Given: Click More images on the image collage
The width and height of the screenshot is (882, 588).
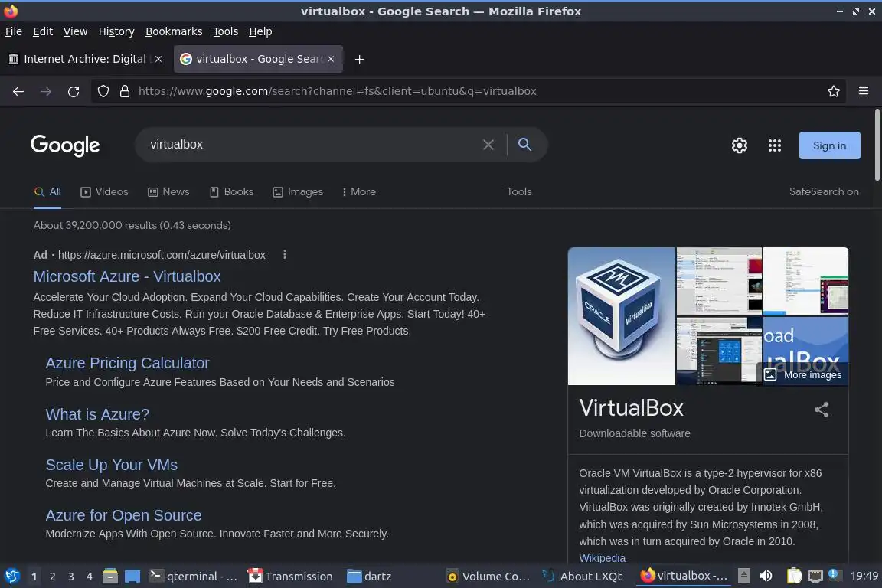Looking at the screenshot, I should (x=805, y=374).
